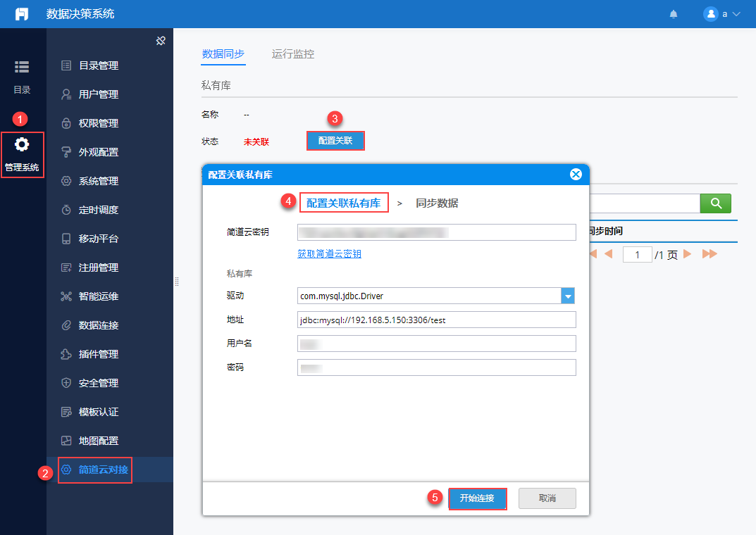This screenshot has height=535, width=756.
Task: Go to next page arrow
Action: (x=688, y=254)
